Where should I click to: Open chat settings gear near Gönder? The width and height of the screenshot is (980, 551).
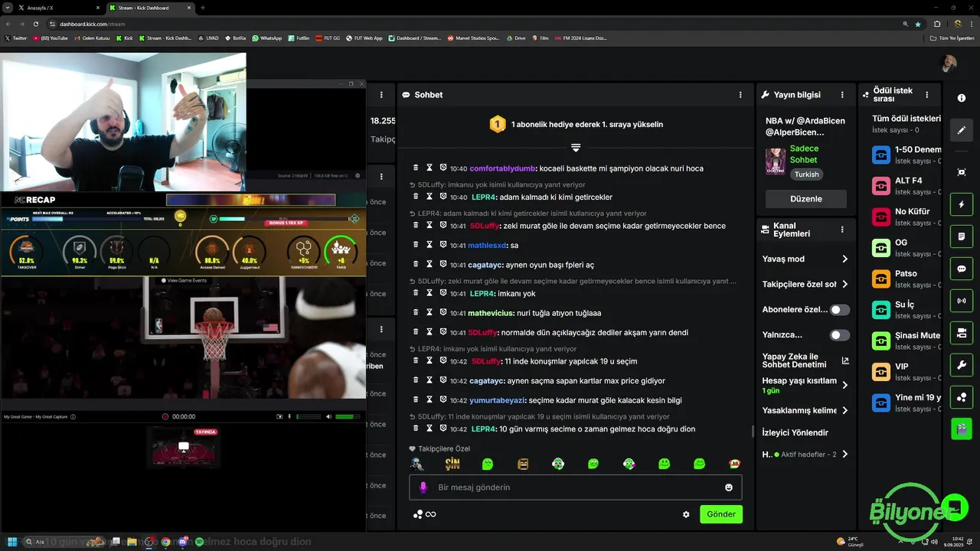tap(686, 514)
